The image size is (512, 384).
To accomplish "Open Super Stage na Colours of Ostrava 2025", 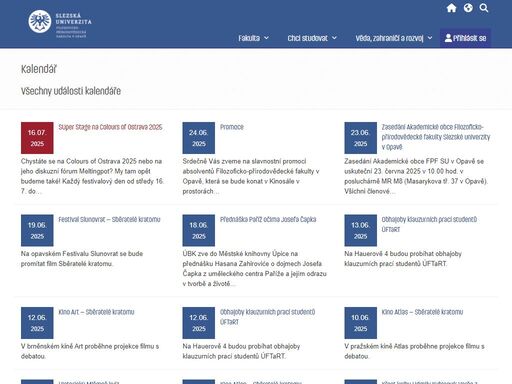I will [110, 127].
